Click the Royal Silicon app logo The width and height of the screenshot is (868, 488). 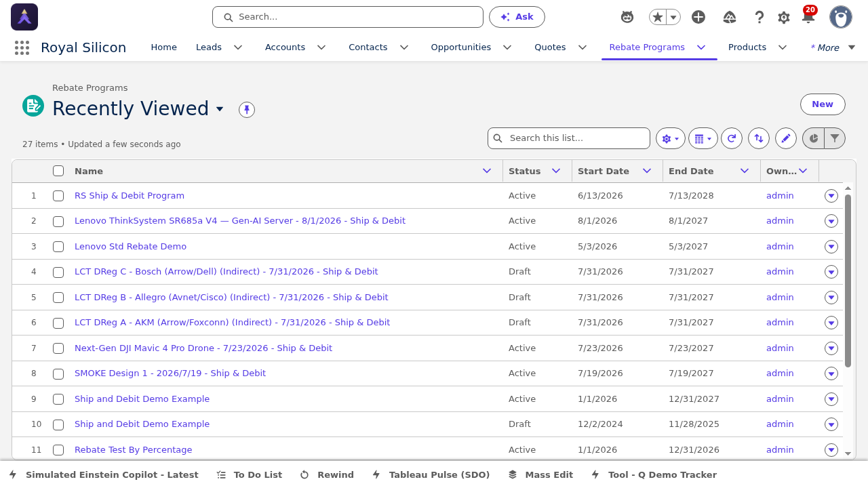pyautogui.click(x=24, y=17)
